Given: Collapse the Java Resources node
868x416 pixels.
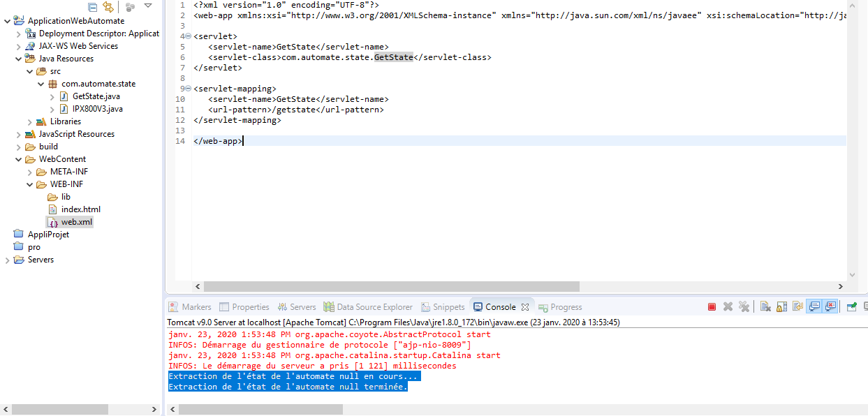Looking at the screenshot, I should pyautogui.click(x=18, y=59).
